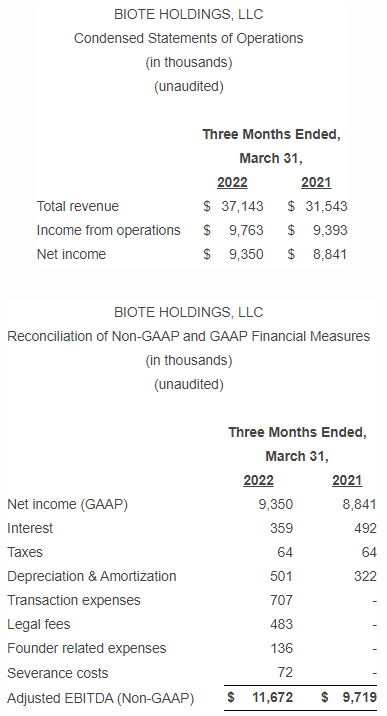Click the Transaction expenses value 707
This screenshot has height=716, width=387.
pyautogui.click(x=281, y=600)
